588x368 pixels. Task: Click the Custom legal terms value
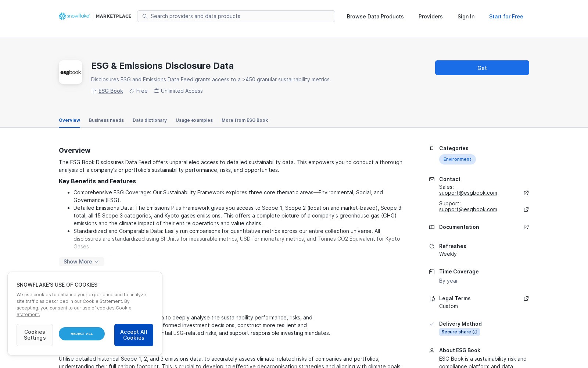pos(448,306)
